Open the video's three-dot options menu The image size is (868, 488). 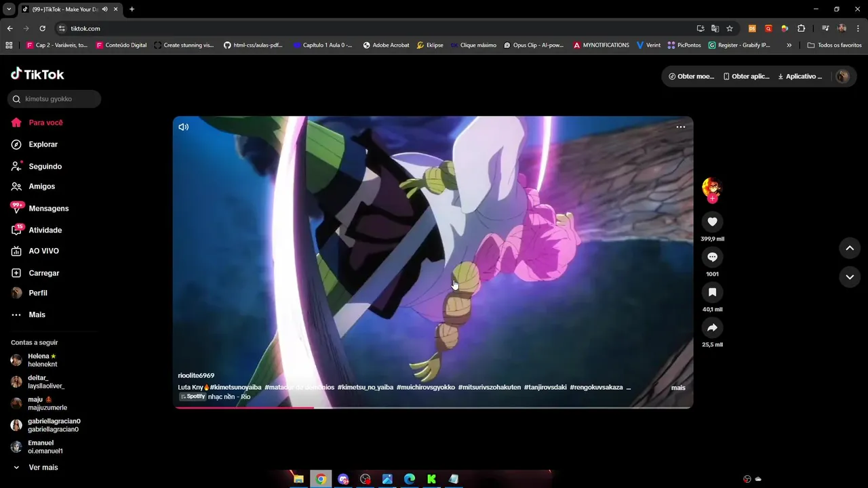[680, 127]
